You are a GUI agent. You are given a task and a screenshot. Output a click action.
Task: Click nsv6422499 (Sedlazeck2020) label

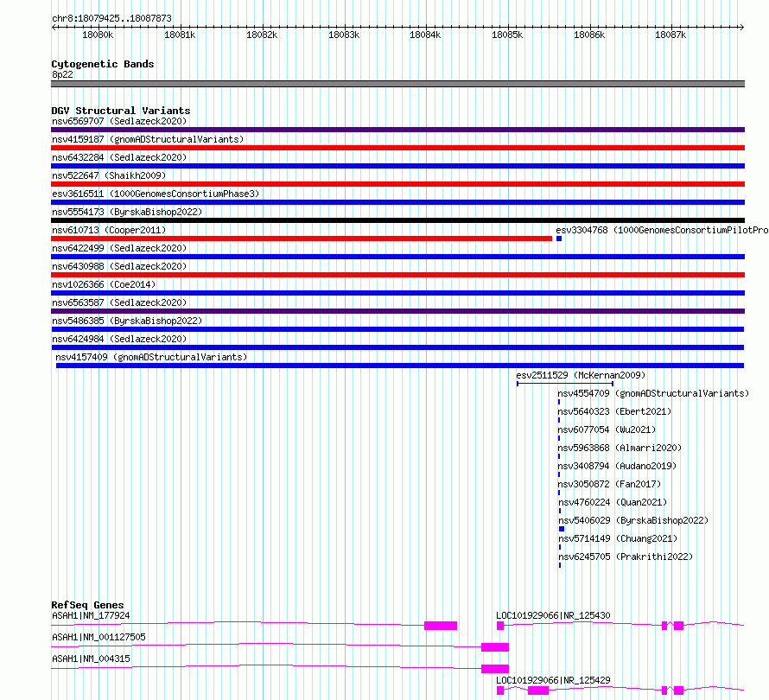(119, 248)
